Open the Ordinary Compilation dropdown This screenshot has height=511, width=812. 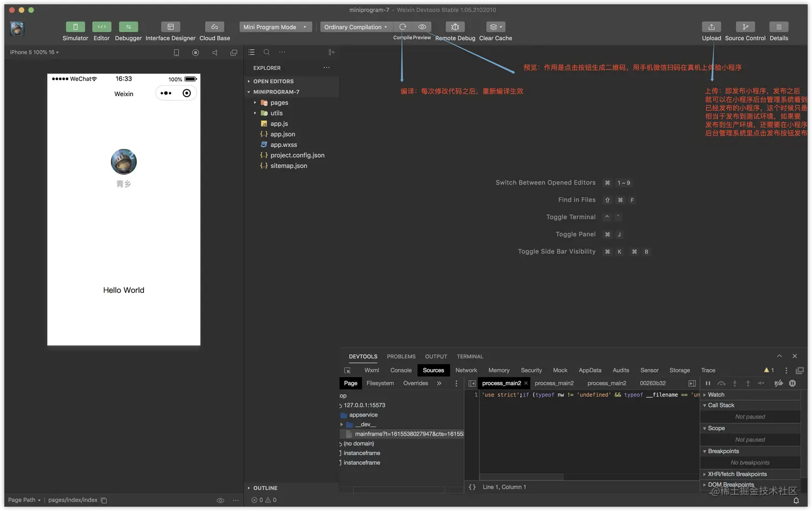[356, 27]
